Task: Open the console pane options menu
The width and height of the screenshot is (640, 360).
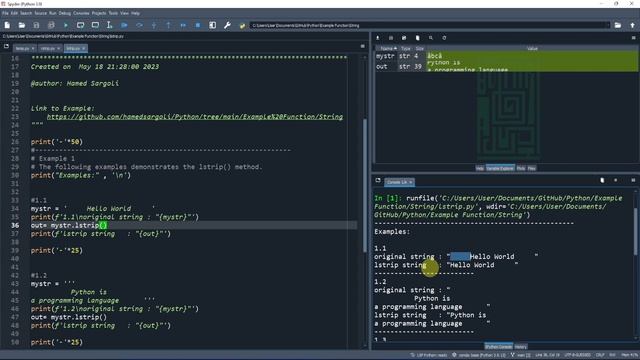Action: (x=633, y=180)
